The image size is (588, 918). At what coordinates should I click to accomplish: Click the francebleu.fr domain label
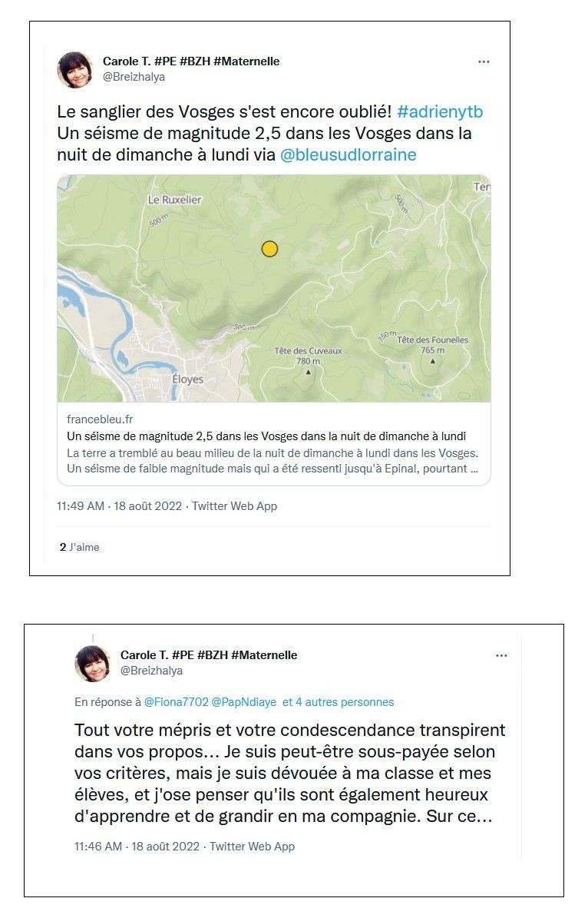point(100,419)
